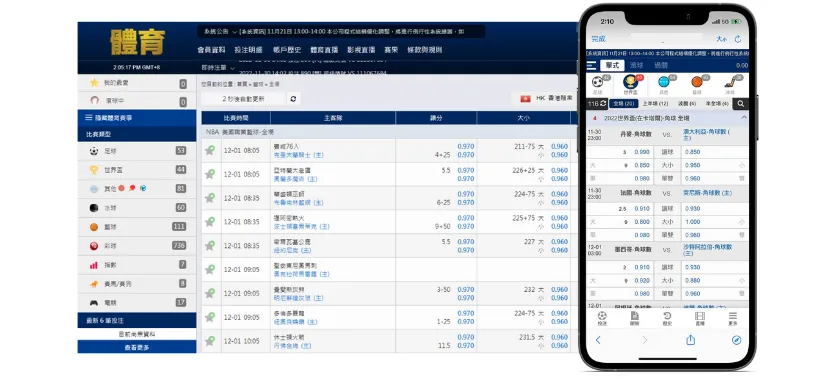Click the auto-refresh countdown field
The height and width of the screenshot is (379, 818).
244,99
